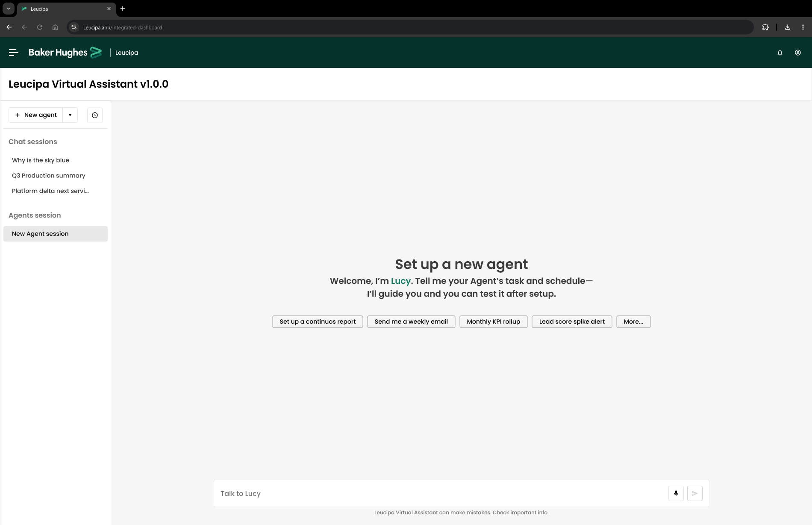
Task: Select New Agent session in sidebar
Action: pos(55,234)
